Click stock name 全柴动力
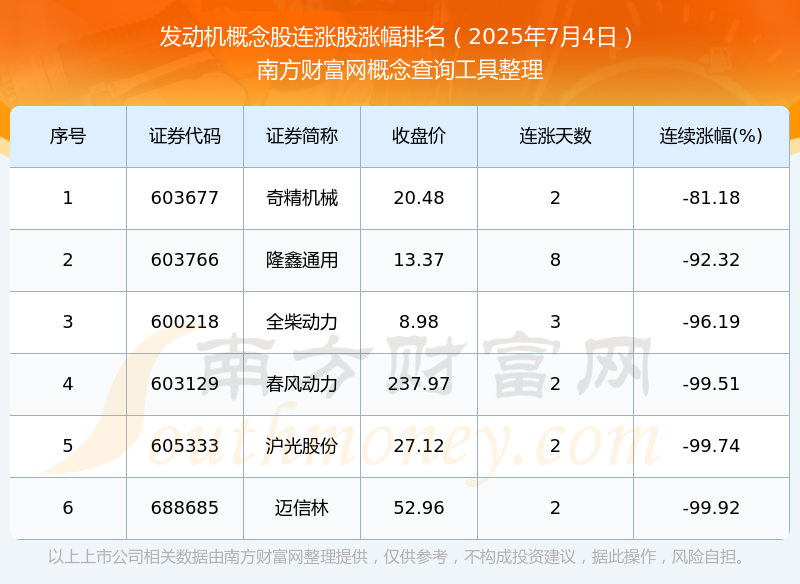Screen dimensions: 800x584 [302, 322]
